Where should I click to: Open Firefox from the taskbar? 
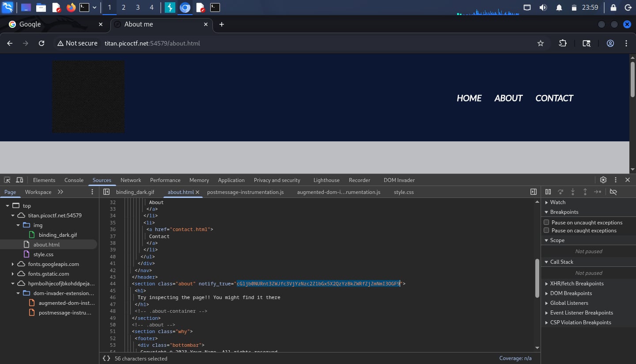click(71, 8)
